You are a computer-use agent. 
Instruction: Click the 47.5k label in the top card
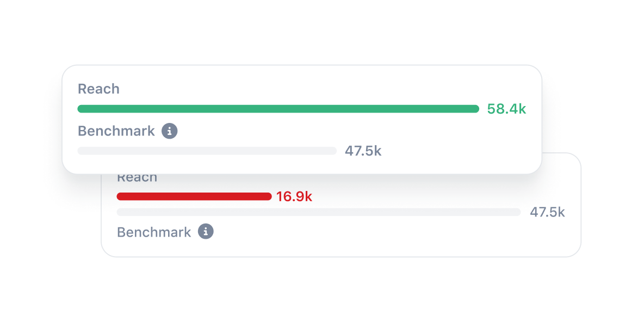(363, 151)
